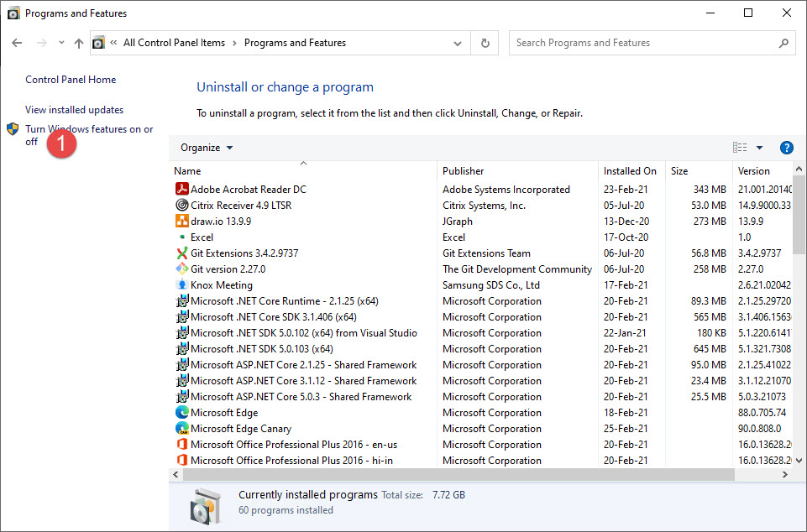Refresh the Programs and Features list
Image resolution: width=807 pixels, height=532 pixels.
(485, 44)
